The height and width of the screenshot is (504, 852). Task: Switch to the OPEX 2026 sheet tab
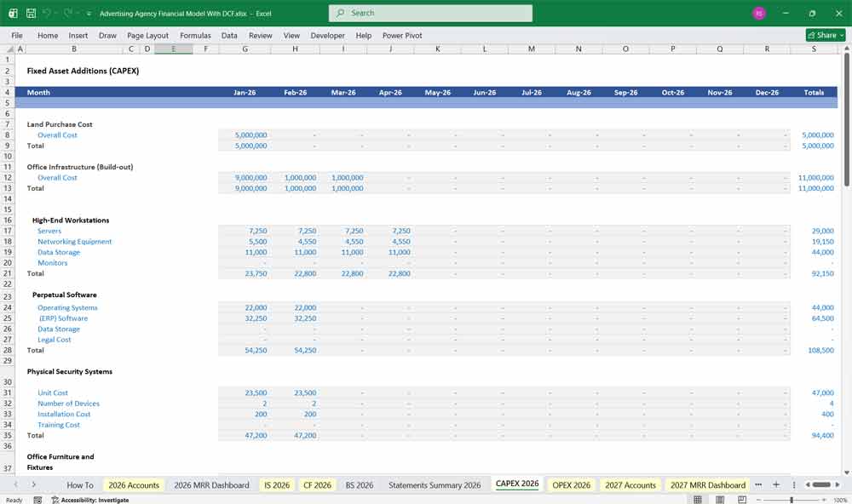(571, 484)
